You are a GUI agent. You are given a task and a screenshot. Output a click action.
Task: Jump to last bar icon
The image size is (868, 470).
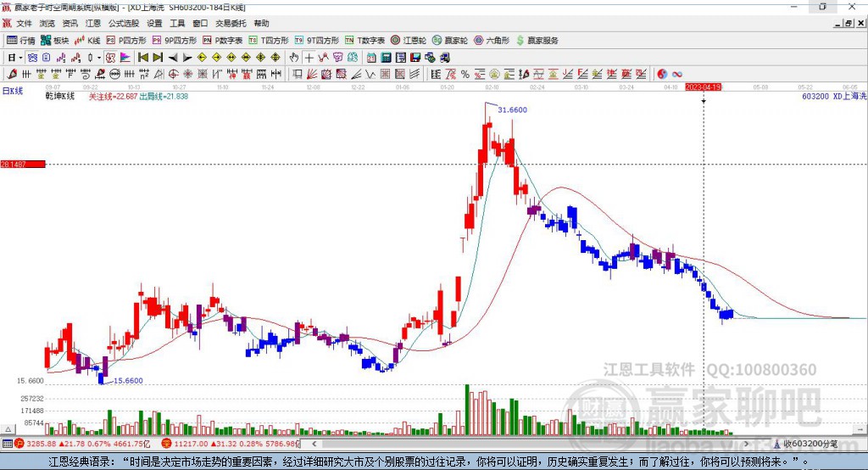[158, 58]
